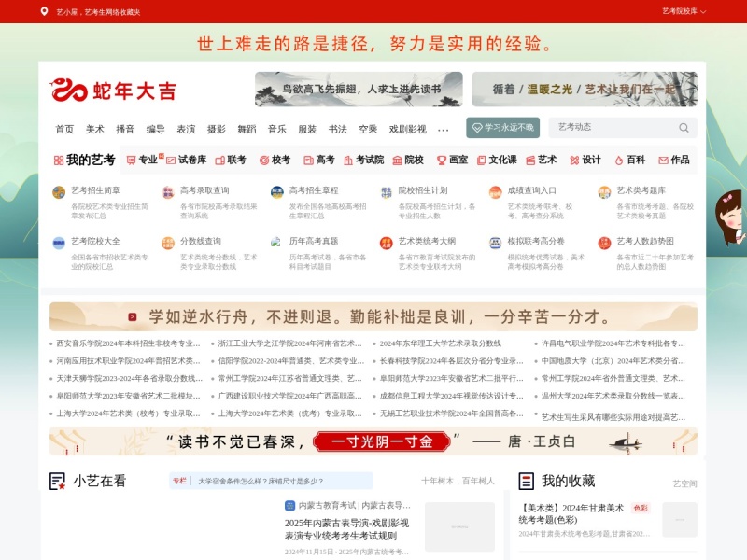
Task: Select the 画室 tab
Action: [452, 160]
